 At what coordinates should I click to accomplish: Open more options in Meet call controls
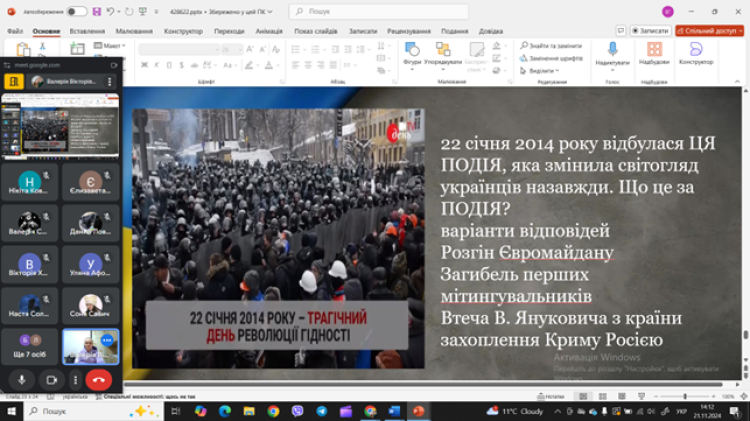[x=75, y=380]
